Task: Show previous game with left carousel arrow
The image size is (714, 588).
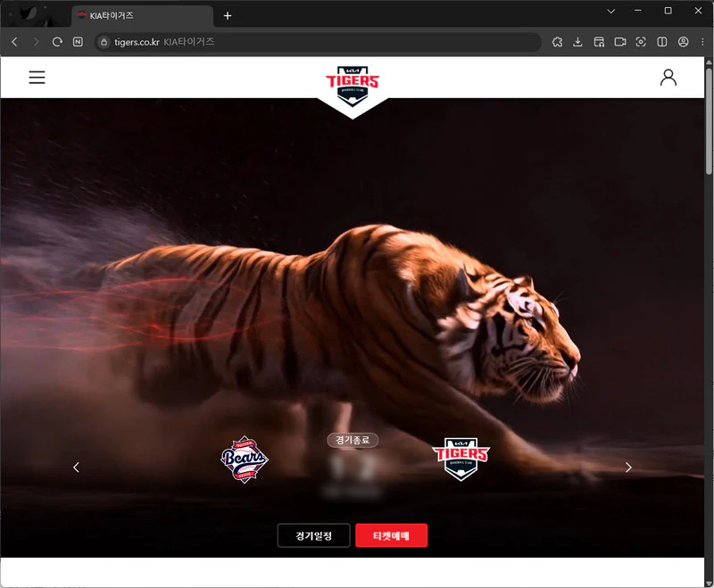Action: click(x=76, y=468)
